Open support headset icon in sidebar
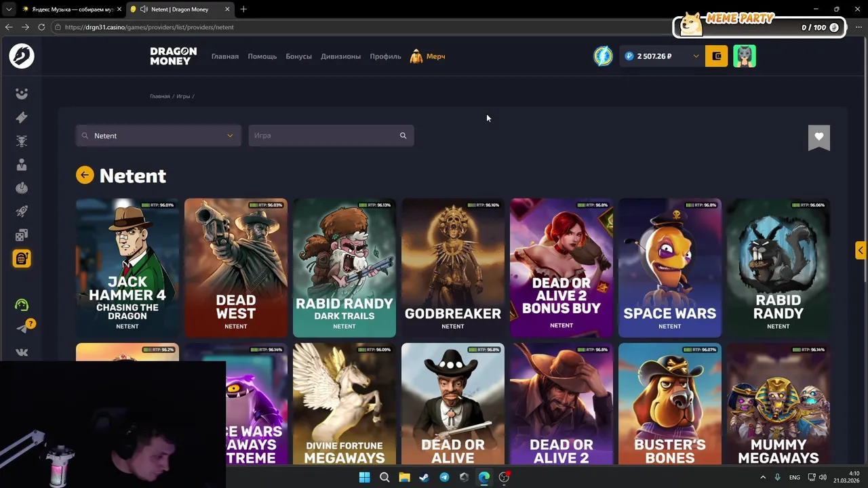Screen dimensions: 868x488 22,305
